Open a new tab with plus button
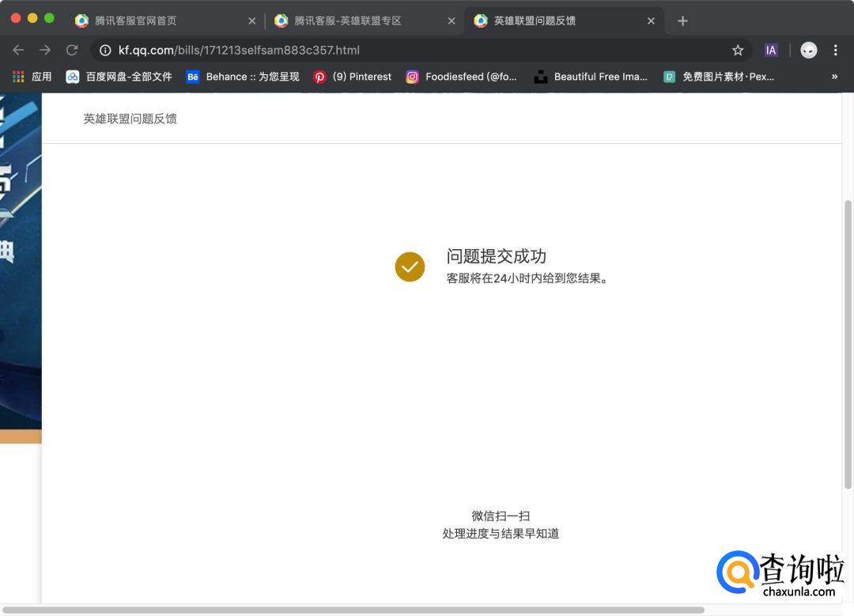Viewport: 854px width, 616px height. click(x=682, y=21)
